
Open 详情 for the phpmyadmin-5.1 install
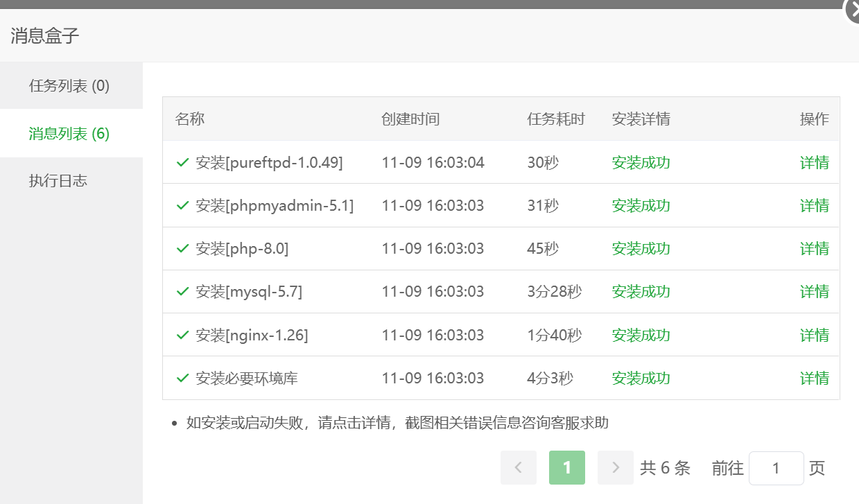(814, 205)
